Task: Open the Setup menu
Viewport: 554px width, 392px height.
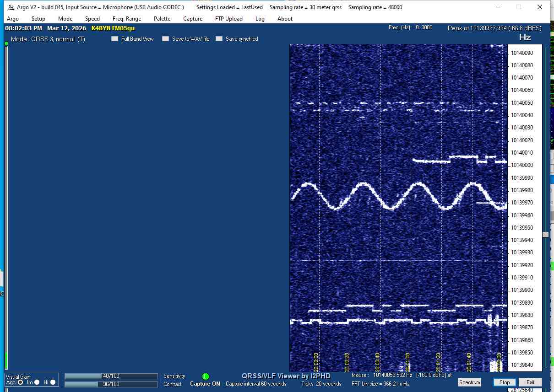Action: 38,19
